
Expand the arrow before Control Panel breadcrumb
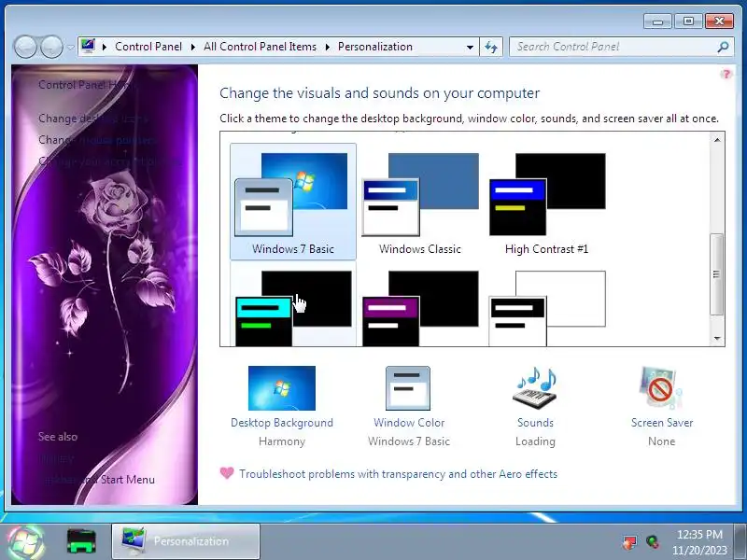(x=105, y=47)
